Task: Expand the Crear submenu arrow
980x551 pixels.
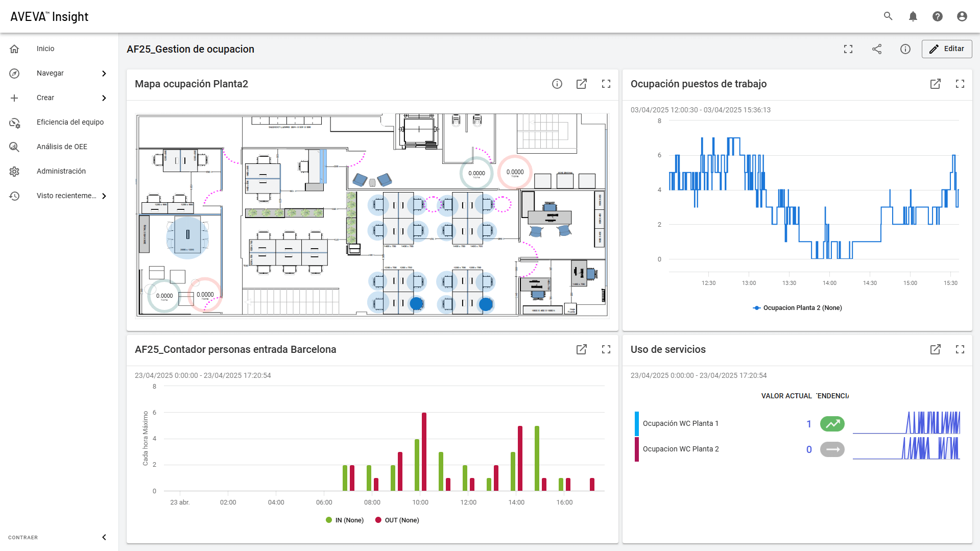Action: coord(104,98)
